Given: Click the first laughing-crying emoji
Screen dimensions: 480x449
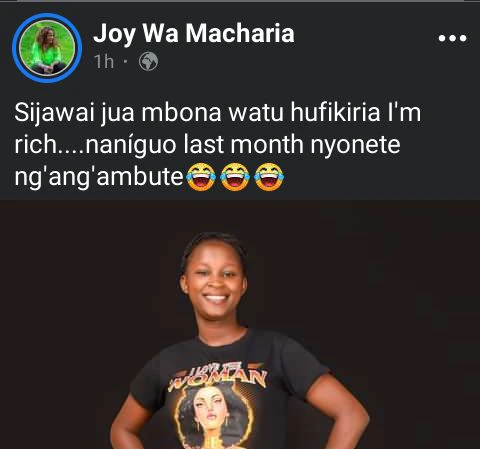Looking at the screenshot, I should pyautogui.click(x=201, y=177).
